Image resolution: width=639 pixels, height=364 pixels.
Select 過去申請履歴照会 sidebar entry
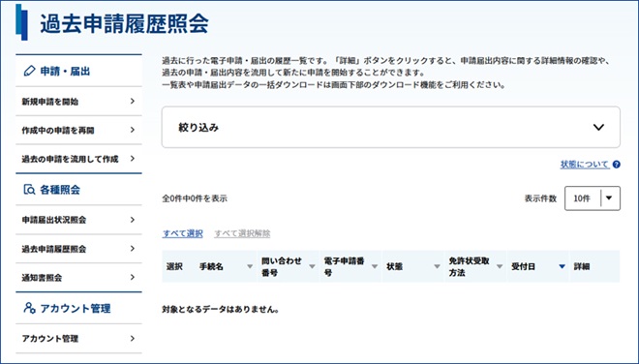tap(78, 249)
